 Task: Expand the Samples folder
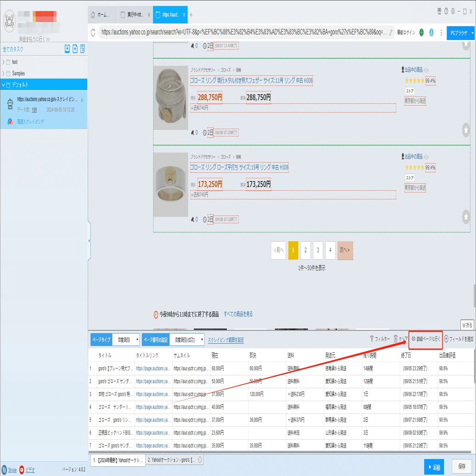point(3,74)
